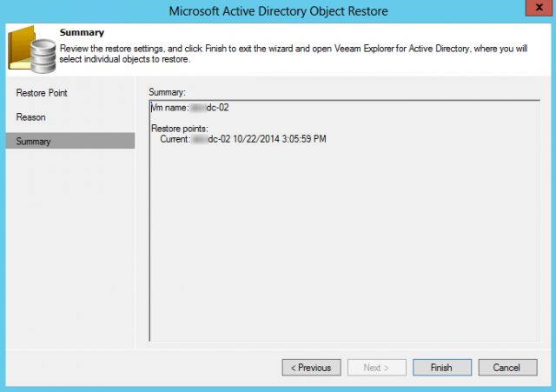Cancel the restore wizard
This screenshot has width=556, height=392.
coord(507,367)
